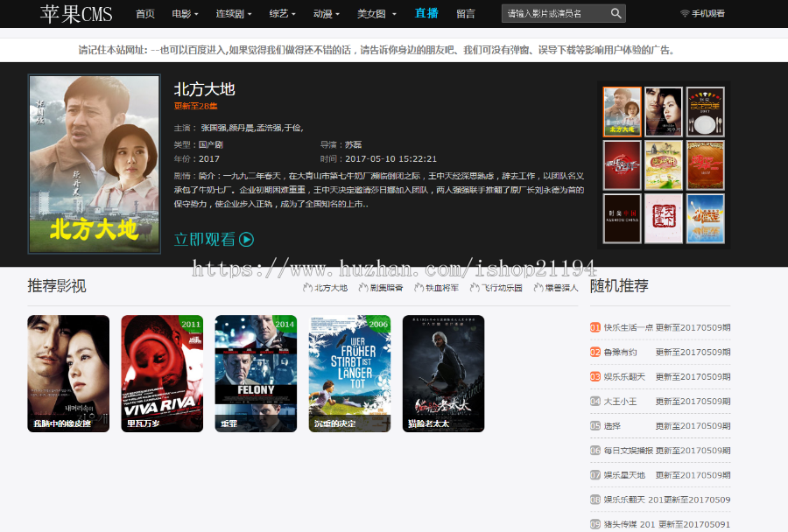Click the flame icon before 爆兽猎人
This screenshot has width=788, height=532.
point(538,287)
